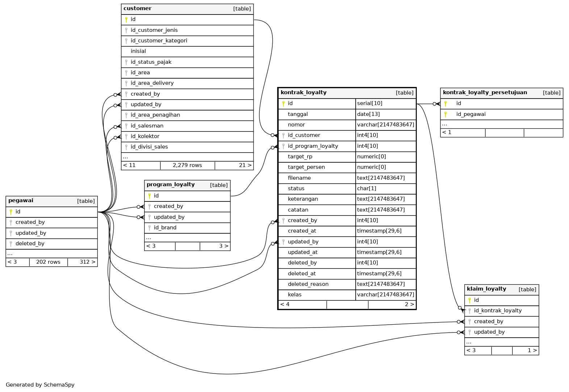This screenshot has width=569, height=392.
Task: Select the deleted_reason column in kontrak_loyalty
Action: tap(308, 284)
